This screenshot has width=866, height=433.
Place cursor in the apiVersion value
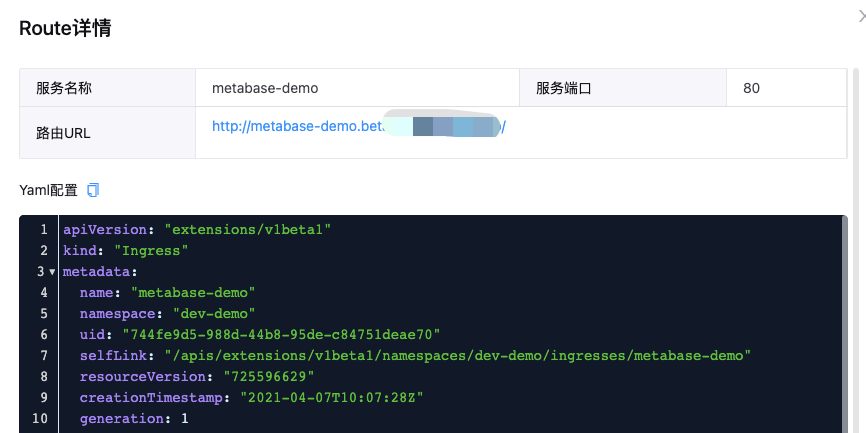pyautogui.click(x=247, y=230)
